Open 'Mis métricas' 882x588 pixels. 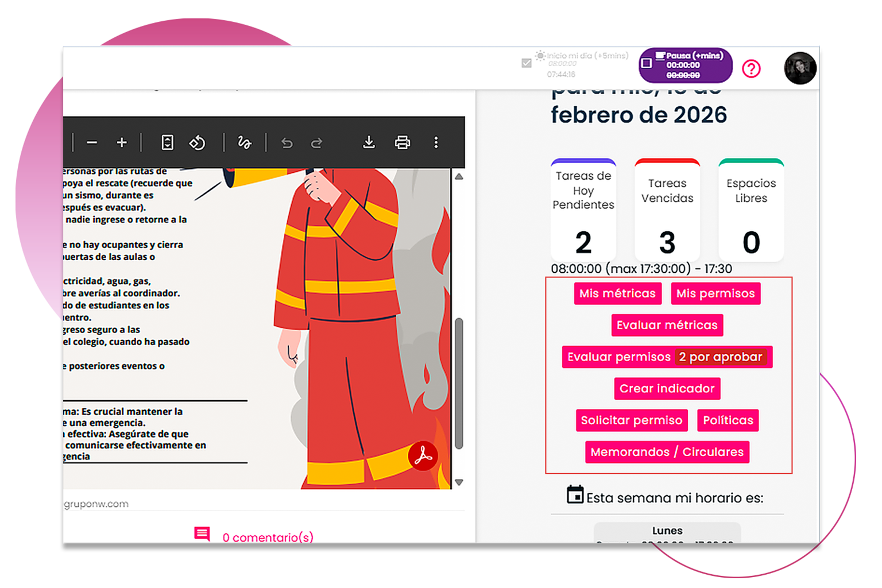coord(617,293)
